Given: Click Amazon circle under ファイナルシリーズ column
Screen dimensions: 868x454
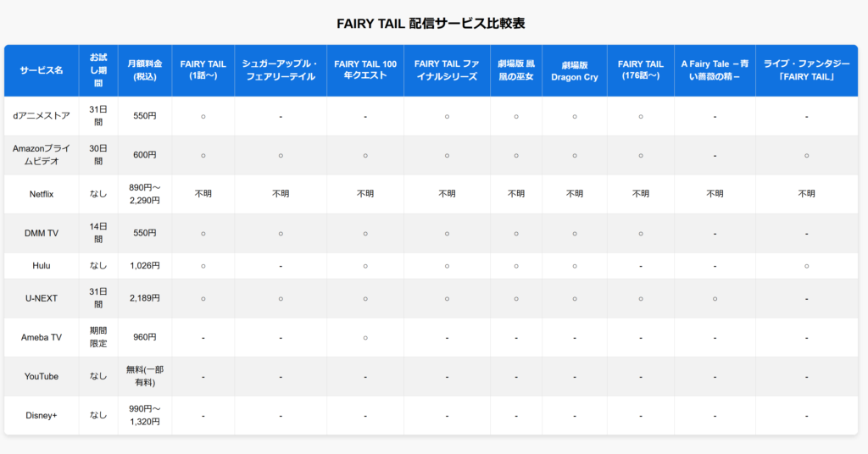Looking at the screenshot, I should (x=447, y=156).
